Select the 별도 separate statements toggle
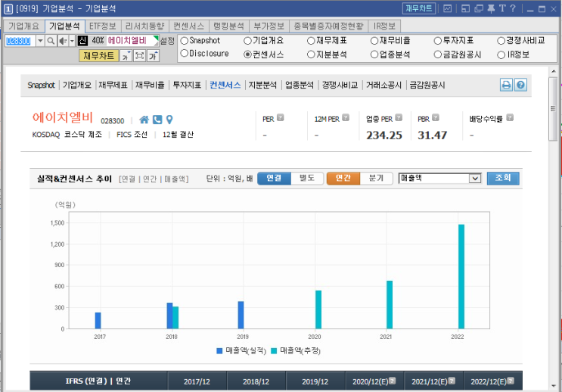The height and width of the screenshot is (392, 562). click(307, 178)
